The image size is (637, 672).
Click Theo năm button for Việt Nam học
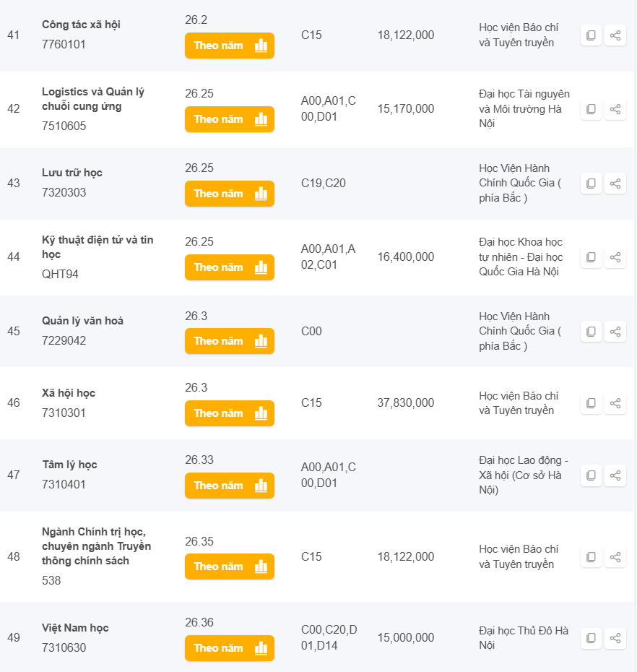point(230,648)
